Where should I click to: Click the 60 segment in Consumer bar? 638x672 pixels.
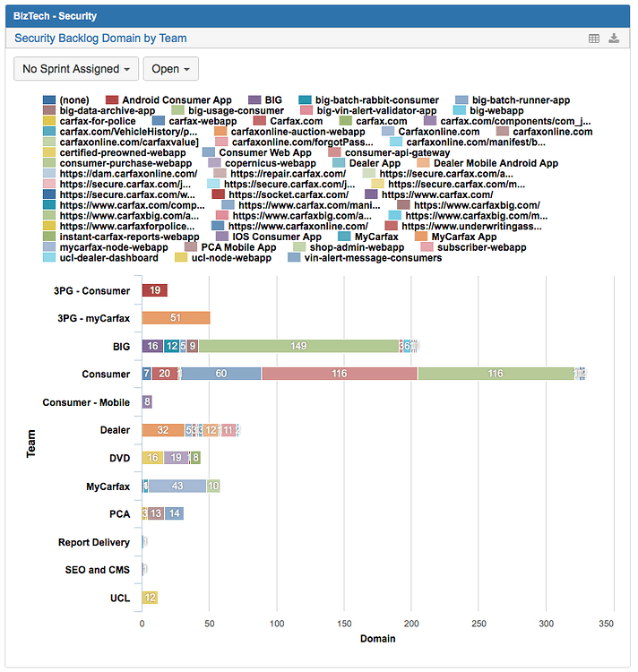[221, 374]
